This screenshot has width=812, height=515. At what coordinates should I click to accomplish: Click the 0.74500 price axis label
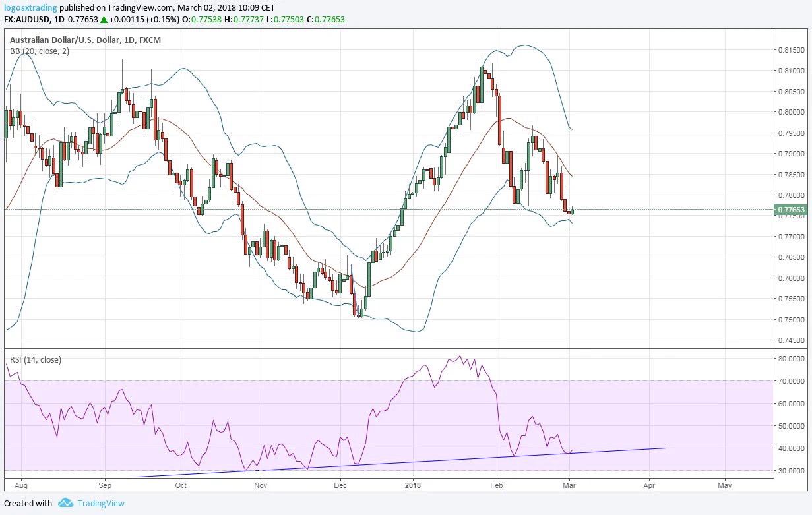click(x=792, y=341)
